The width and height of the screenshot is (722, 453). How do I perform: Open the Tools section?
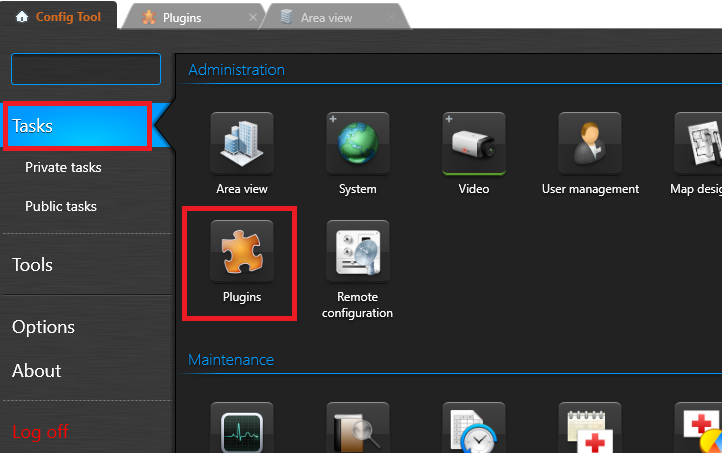click(x=32, y=265)
